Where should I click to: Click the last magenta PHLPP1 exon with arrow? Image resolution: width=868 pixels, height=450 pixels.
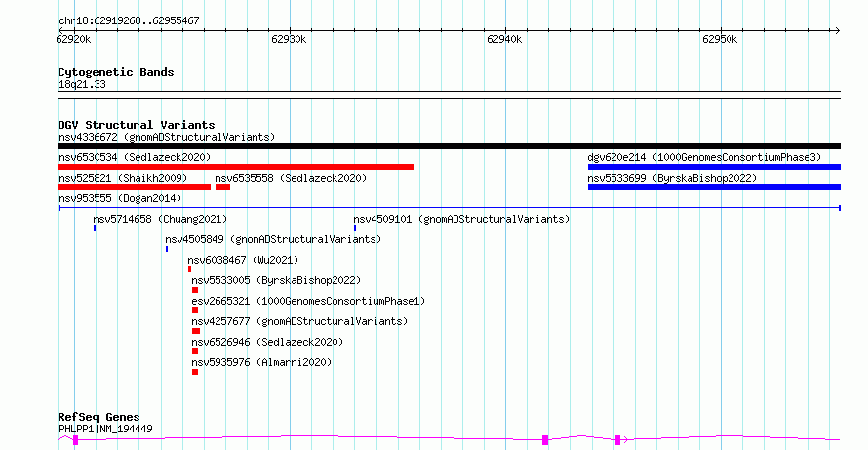click(617, 440)
